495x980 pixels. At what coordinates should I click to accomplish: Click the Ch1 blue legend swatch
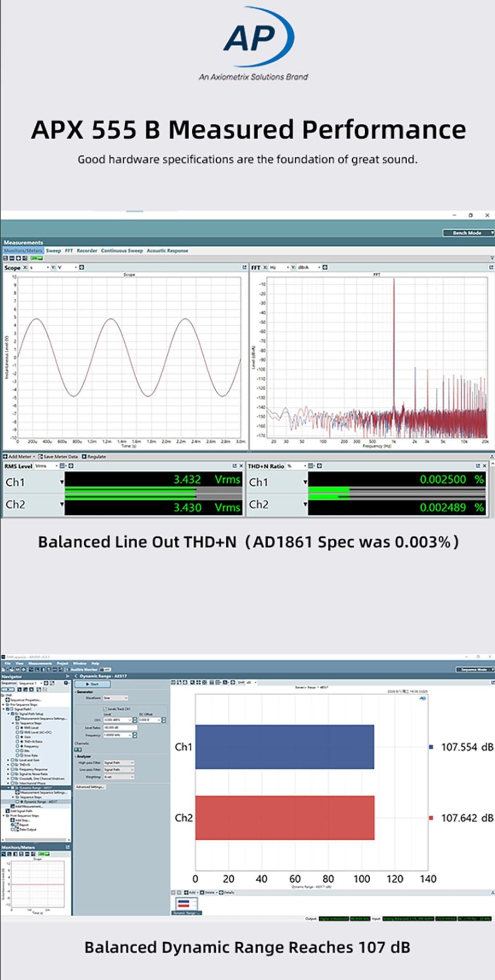click(x=431, y=747)
